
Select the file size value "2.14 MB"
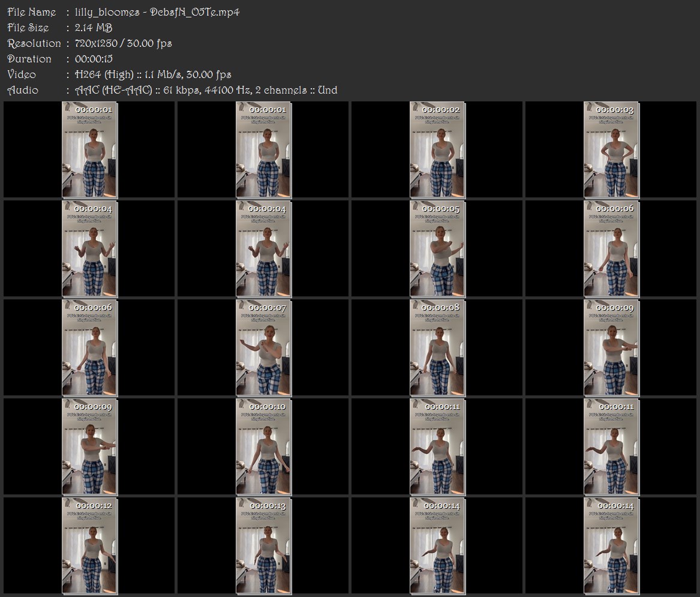[94, 28]
